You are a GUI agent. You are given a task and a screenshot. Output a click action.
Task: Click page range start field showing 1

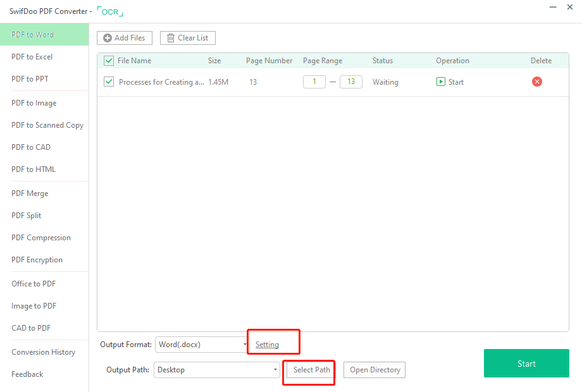pyautogui.click(x=314, y=82)
